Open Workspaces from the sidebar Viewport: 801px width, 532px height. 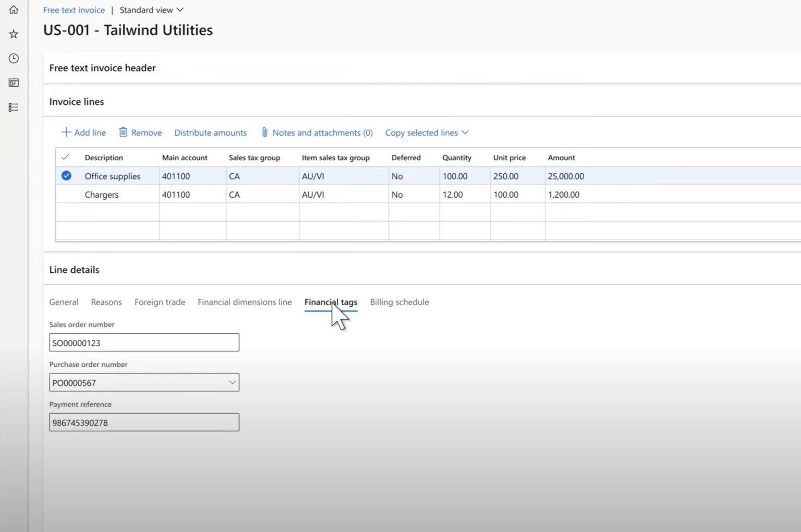pos(13,82)
